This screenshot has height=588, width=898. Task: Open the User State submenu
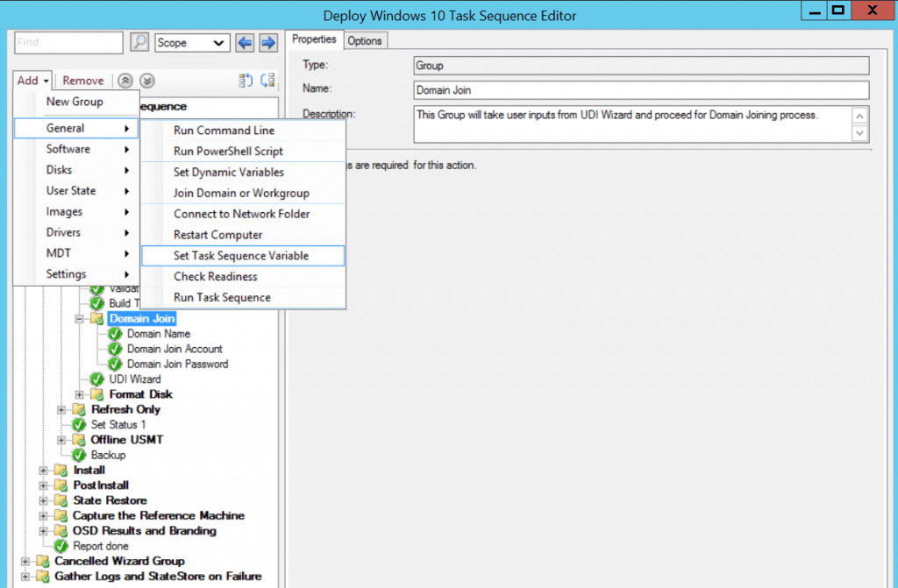click(76, 191)
